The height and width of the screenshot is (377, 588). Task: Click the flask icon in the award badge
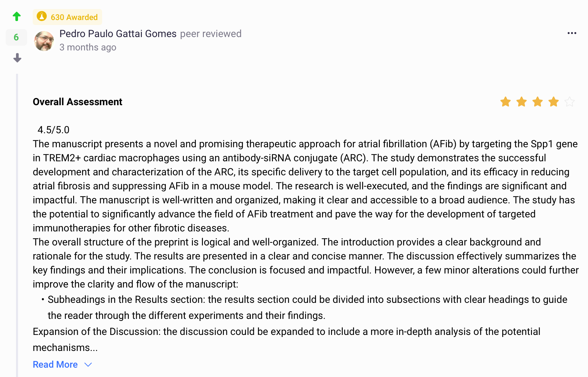42,16
